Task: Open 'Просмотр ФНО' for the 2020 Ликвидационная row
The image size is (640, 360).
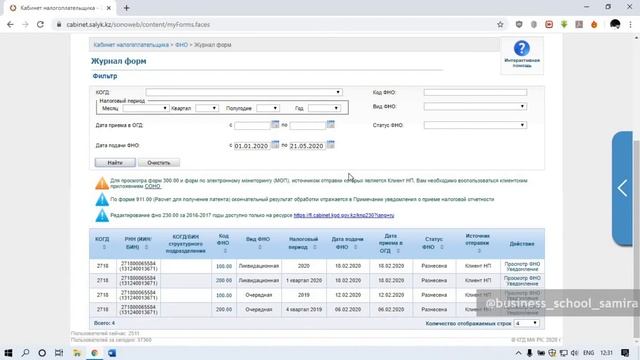Action: point(522,264)
